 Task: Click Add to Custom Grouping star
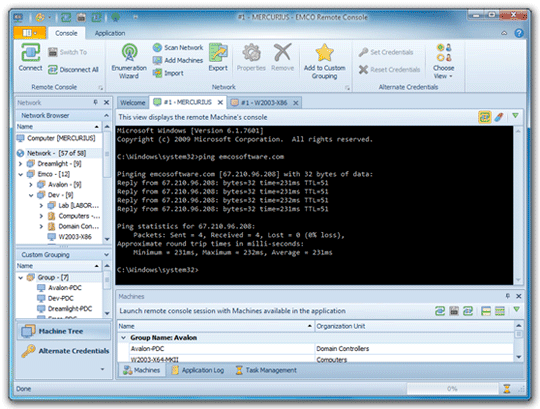tap(324, 61)
